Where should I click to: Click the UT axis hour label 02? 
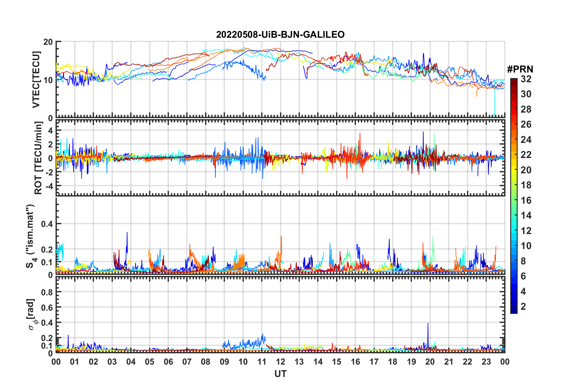coord(93,362)
